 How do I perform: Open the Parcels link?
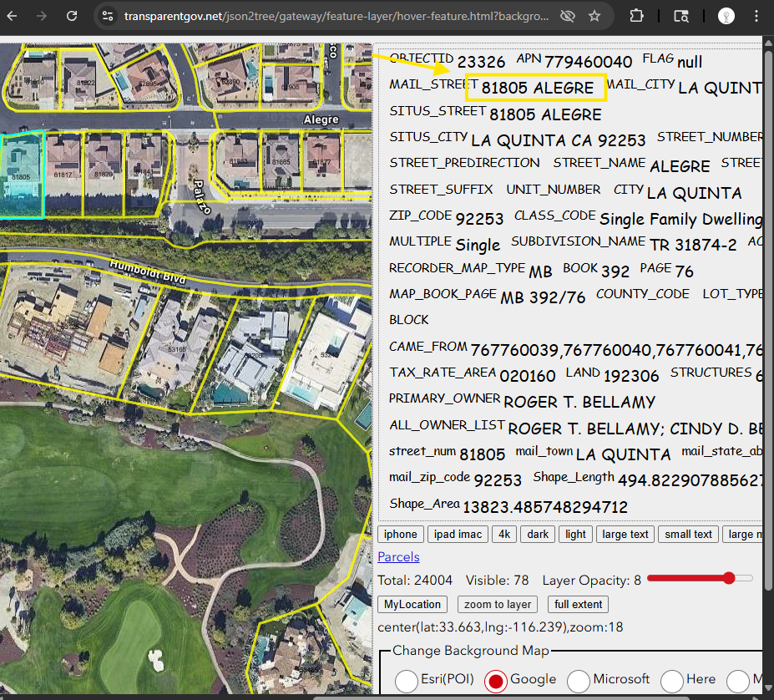point(398,557)
